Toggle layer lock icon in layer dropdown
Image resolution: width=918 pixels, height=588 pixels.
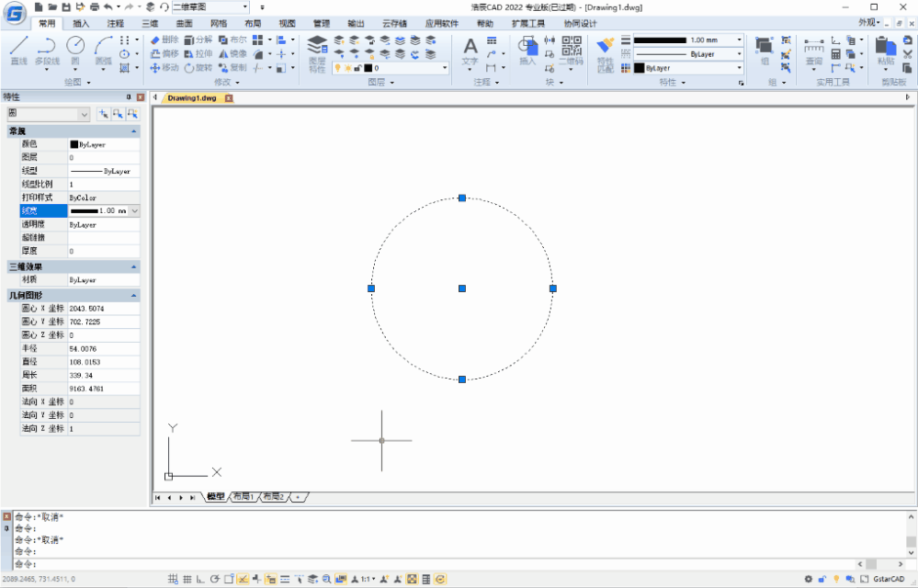[x=357, y=68]
